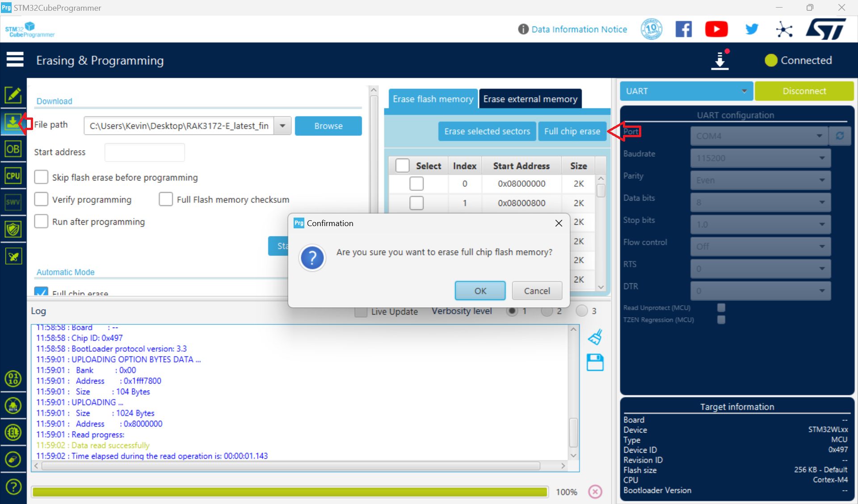
Task: Click the Disconnect button
Action: pos(804,91)
